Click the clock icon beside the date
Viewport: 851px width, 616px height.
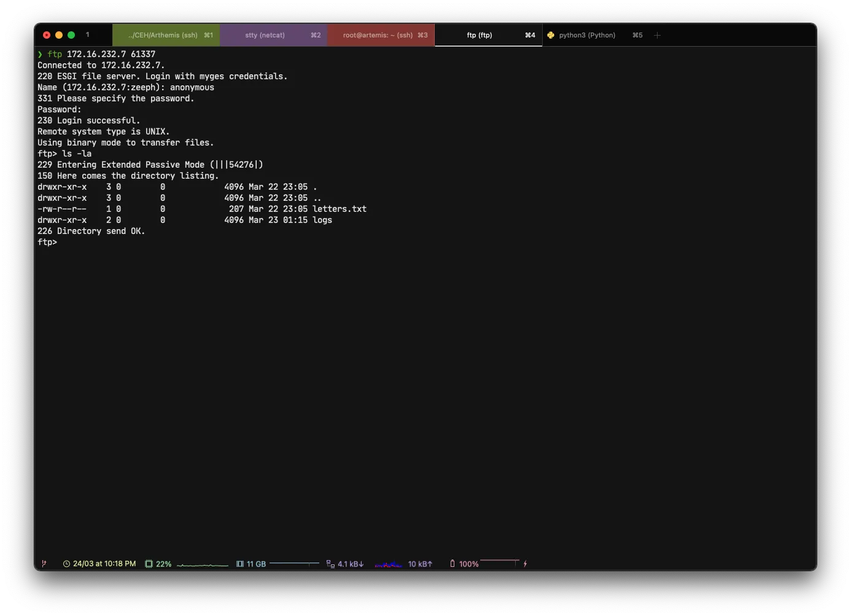coord(66,564)
